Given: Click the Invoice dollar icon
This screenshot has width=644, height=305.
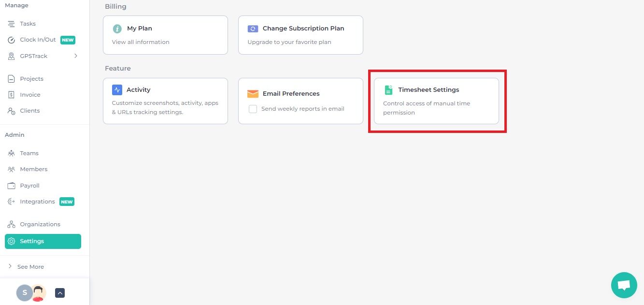Looking at the screenshot, I should [x=11, y=95].
